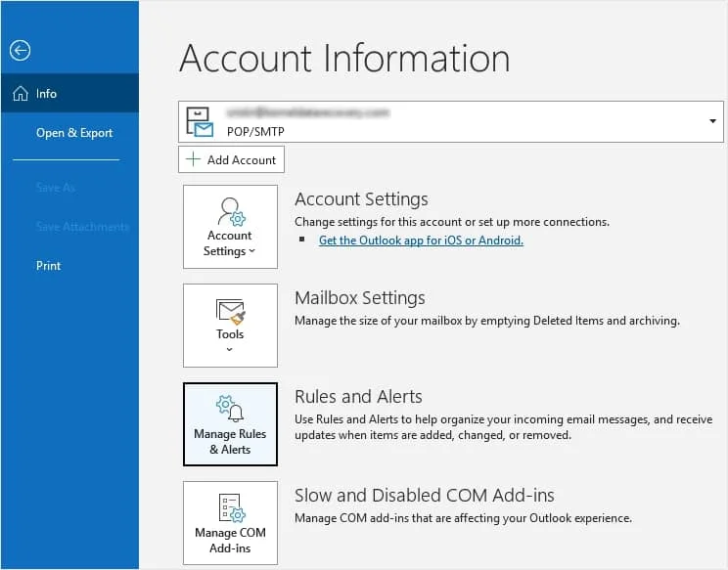The height and width of the screenshot is (570, 728).
Task: Expand the Account Settings dropdown chevron
Action: [x=252, y=251]
